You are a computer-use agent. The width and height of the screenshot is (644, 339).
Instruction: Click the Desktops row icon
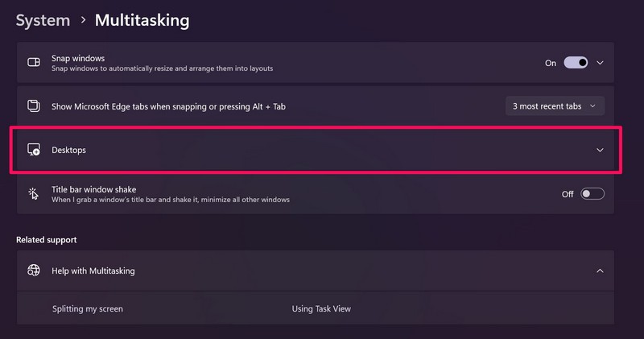34,150
